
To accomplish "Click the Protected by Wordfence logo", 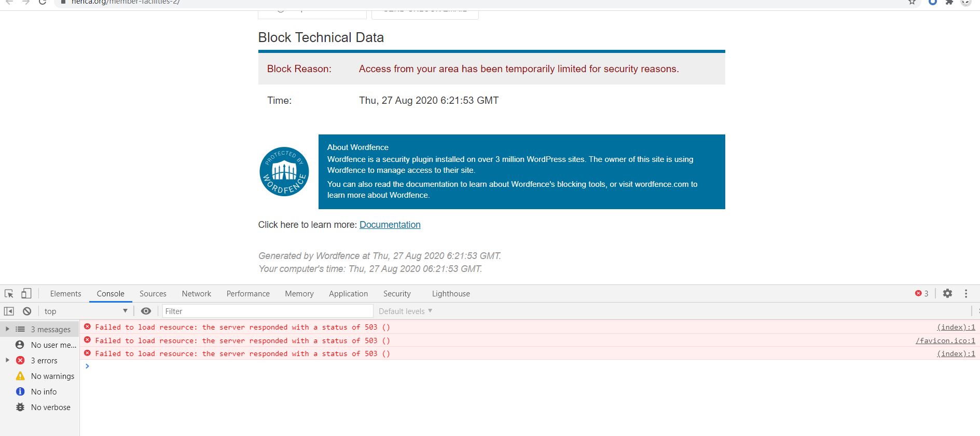I will tap(284, 172).
